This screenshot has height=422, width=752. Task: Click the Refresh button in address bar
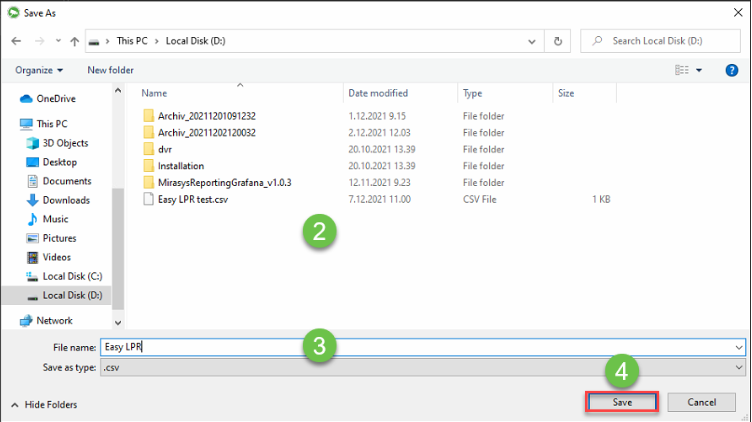click(x=558, y=41)
